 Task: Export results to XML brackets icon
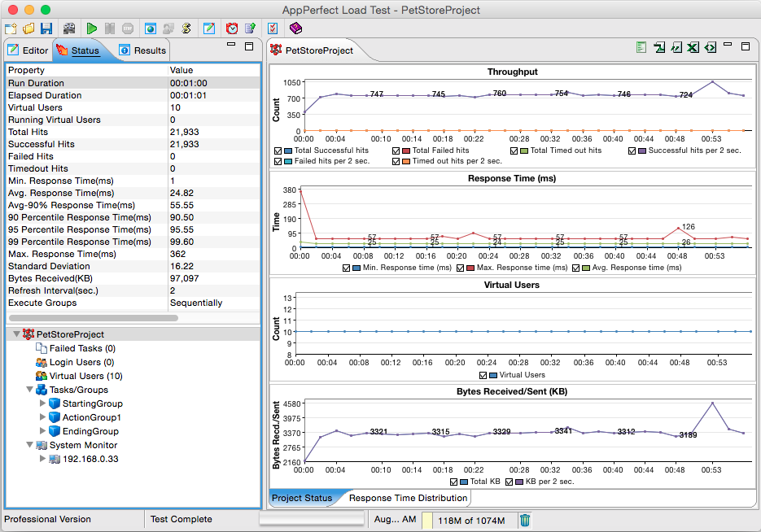pyautogui.click(x=711, y=47)
